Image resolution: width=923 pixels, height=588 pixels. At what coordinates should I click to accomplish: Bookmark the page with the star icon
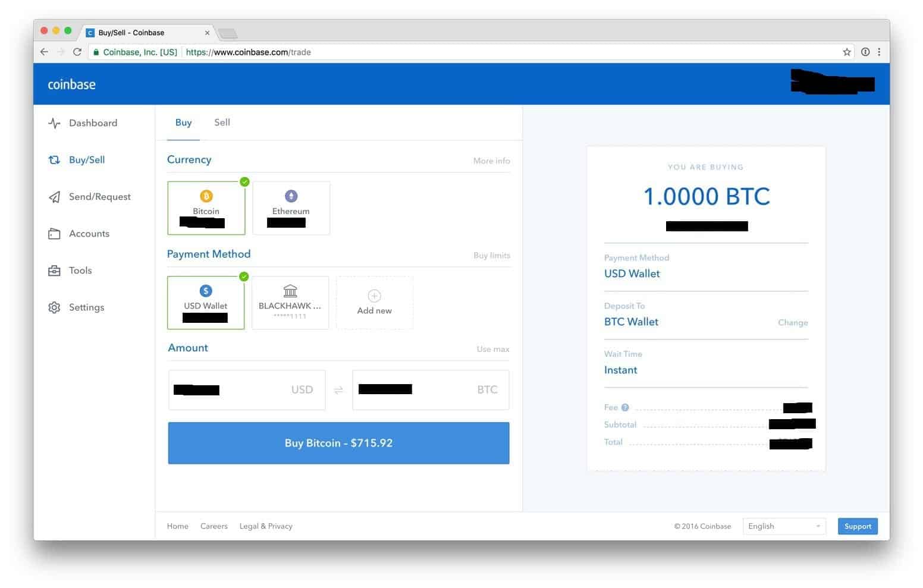coord(847,52)
